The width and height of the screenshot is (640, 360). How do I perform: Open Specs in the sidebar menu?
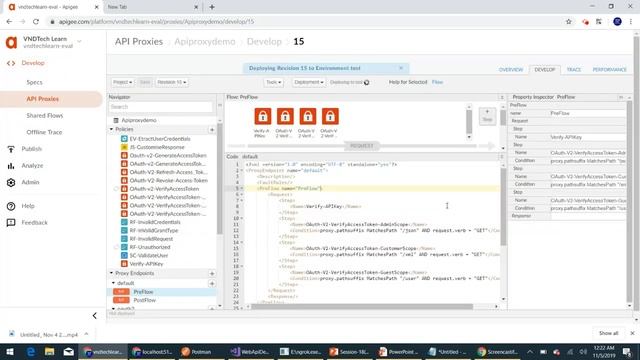coord(35,82)
